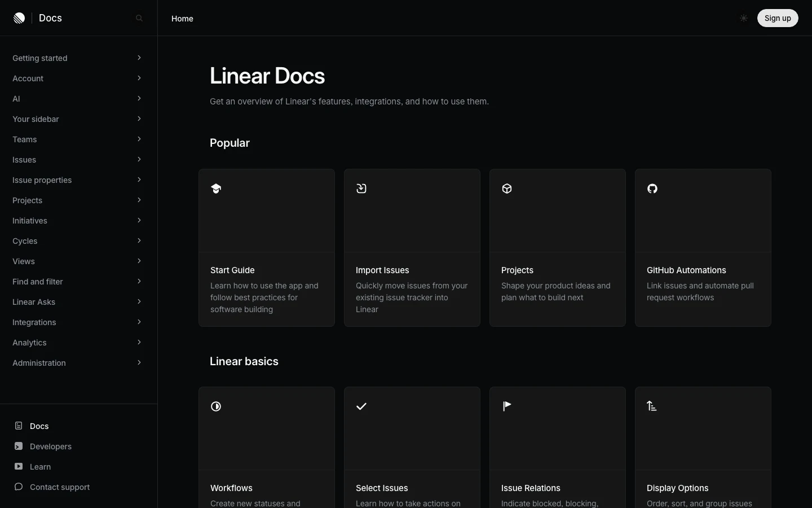Expand the Account section chevron
This screenshot has height=508, width=812.
[139, 78]
